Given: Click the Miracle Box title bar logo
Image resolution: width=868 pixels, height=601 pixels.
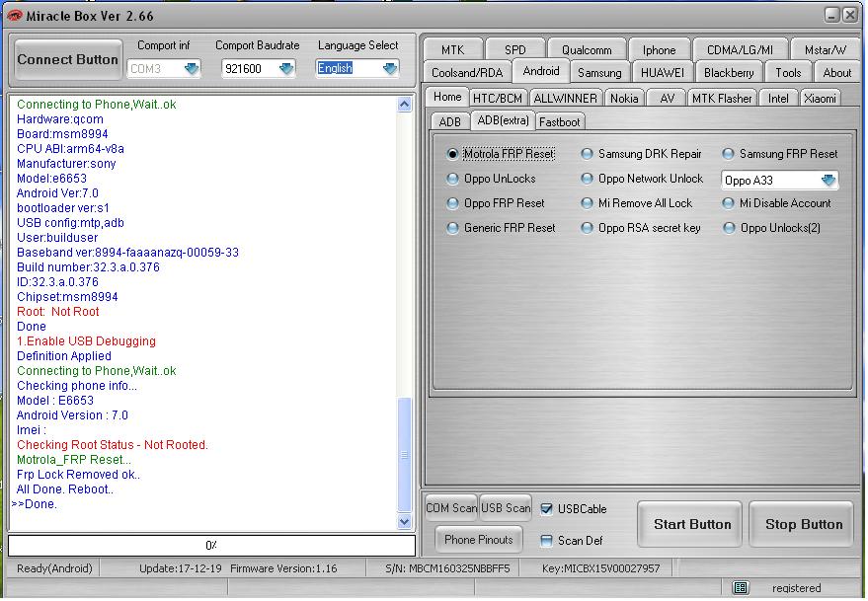Looking at the screenshot, I should point(14,16).
